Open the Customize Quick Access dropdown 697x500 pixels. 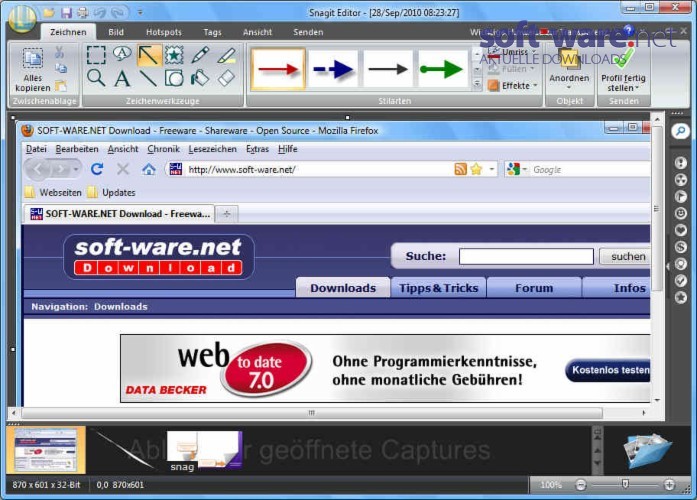(x=140, y=12)
